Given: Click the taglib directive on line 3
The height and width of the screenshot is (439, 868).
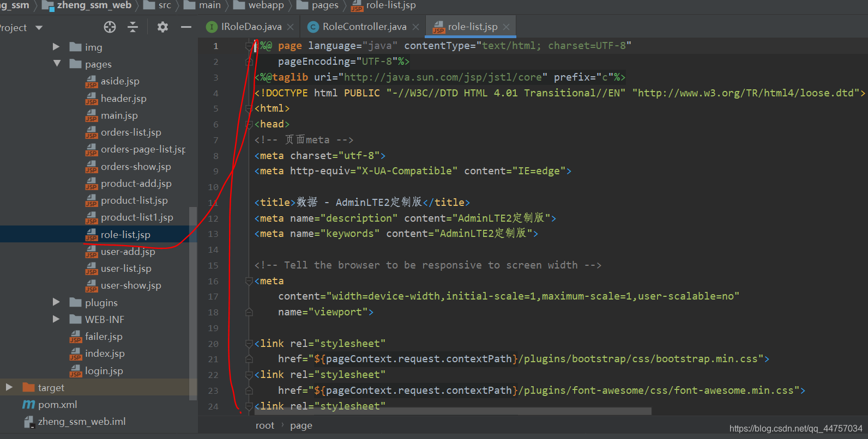Looking at the screenshot, I should point(440,77).
